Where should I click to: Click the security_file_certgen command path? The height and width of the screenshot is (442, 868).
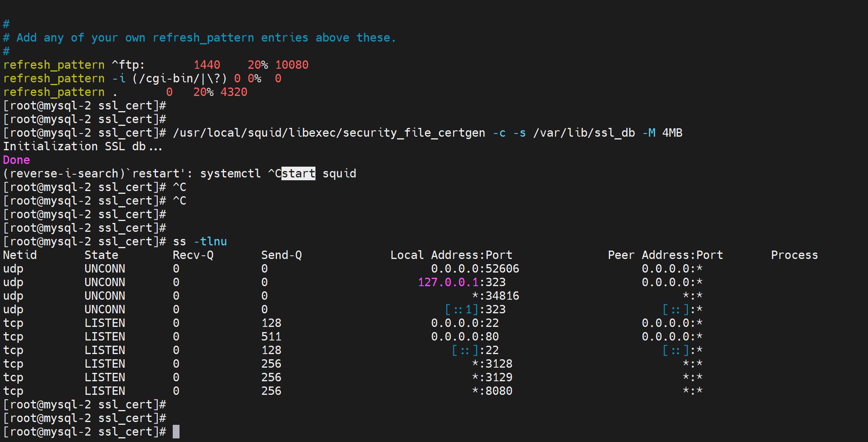[329, 133]
